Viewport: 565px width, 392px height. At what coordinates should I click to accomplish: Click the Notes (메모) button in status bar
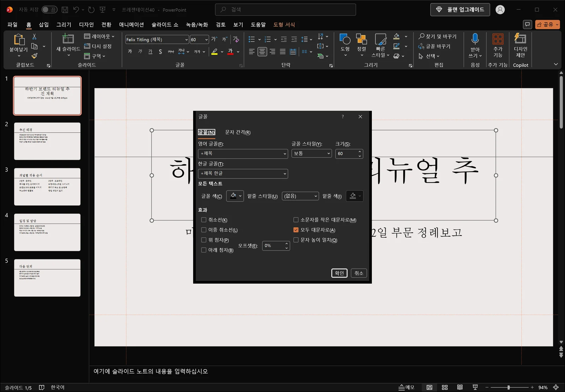406,387
